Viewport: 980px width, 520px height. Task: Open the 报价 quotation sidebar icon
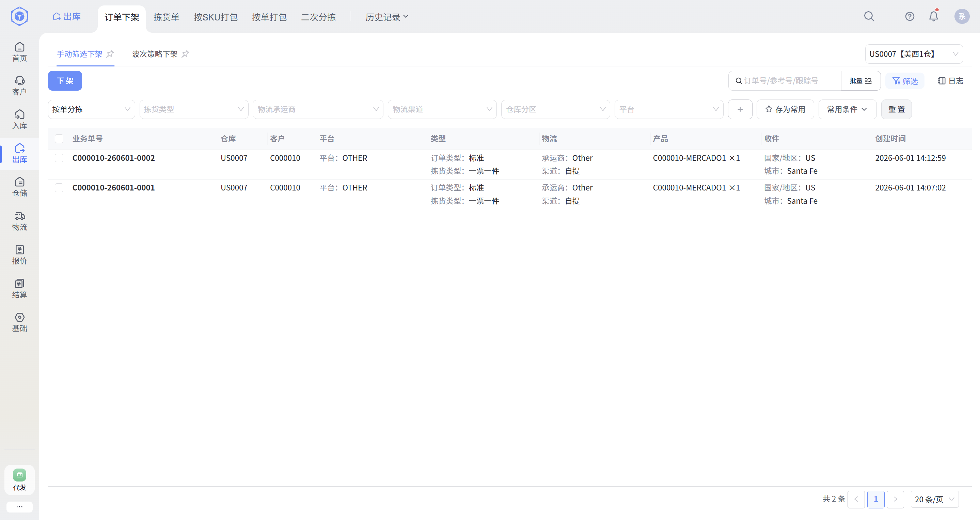click(19, 255)
